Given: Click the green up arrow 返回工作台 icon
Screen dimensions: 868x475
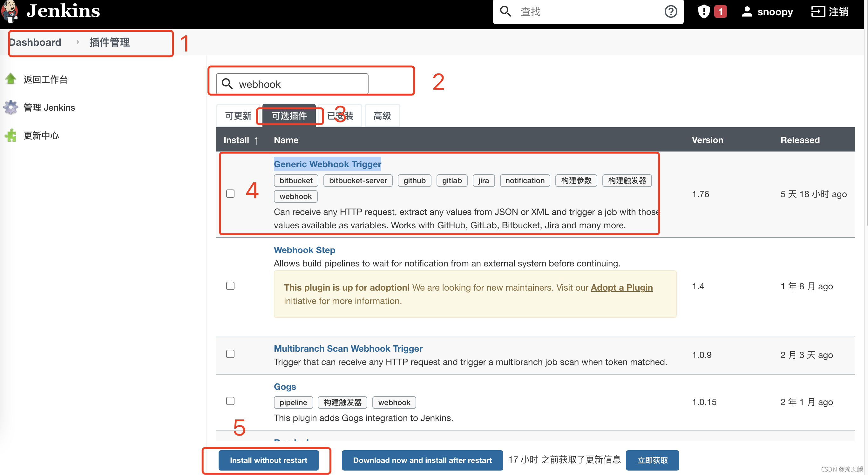Looking at the screenshot, I should (11, 79).
